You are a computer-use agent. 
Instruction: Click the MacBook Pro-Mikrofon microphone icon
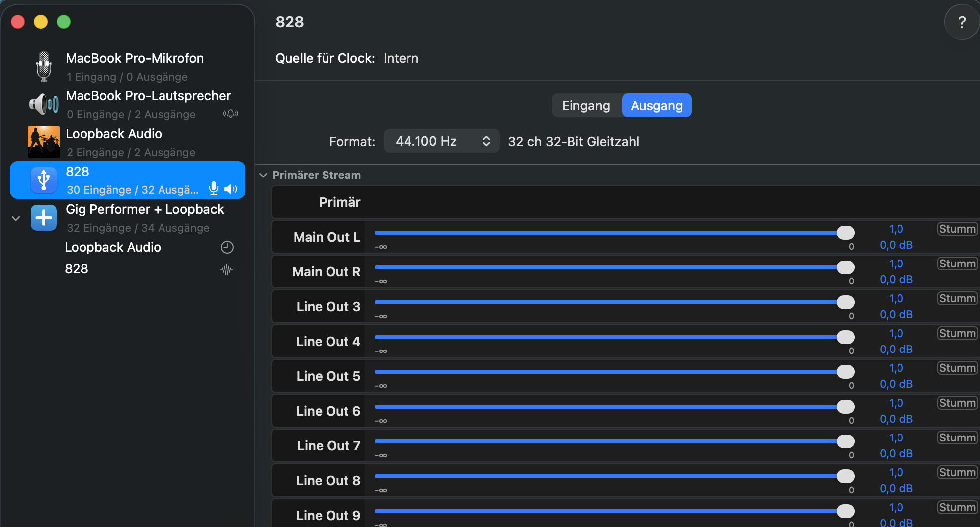coord(44,67)
